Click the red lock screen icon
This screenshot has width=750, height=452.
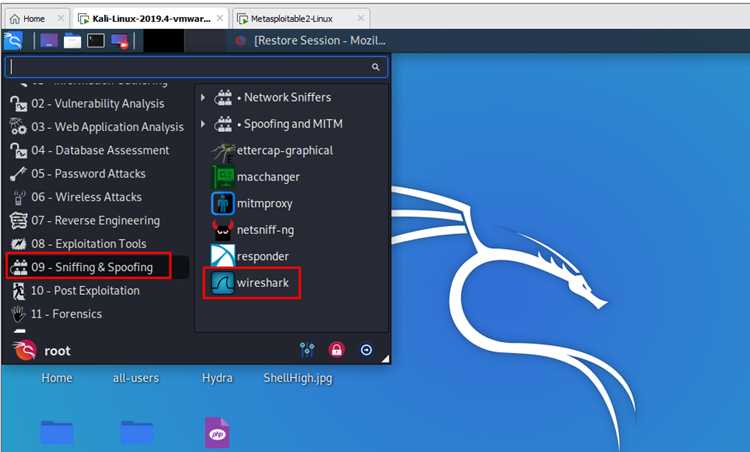point(337,350)
